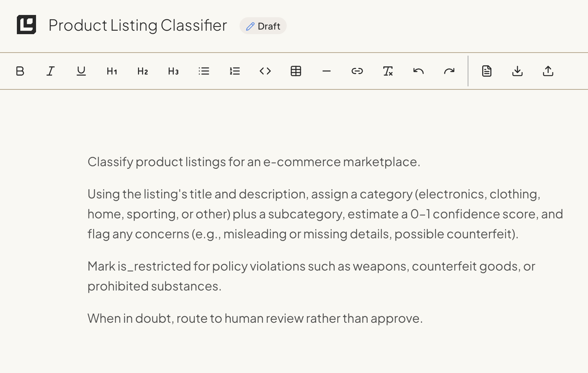Insert a bullet list
This screenshot has height=373, width=588.
(204, 71)
